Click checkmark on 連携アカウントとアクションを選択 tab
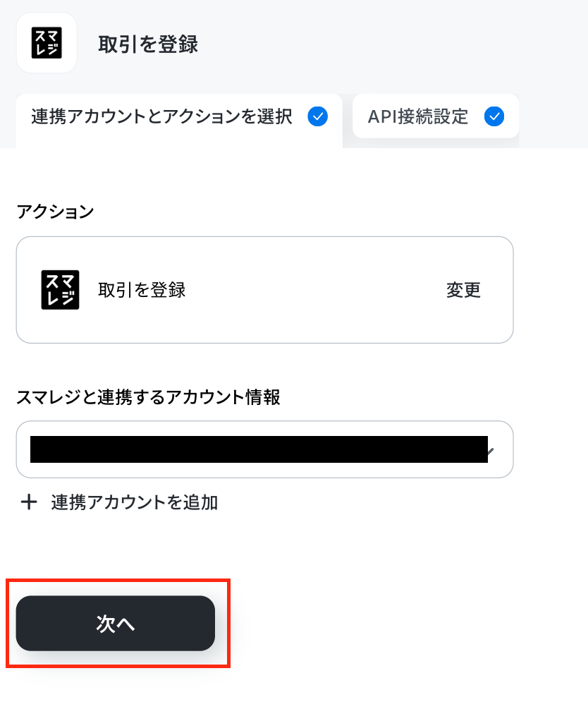Screen dimensions: 588x721 pyautogui.click(x=317, y=116)
